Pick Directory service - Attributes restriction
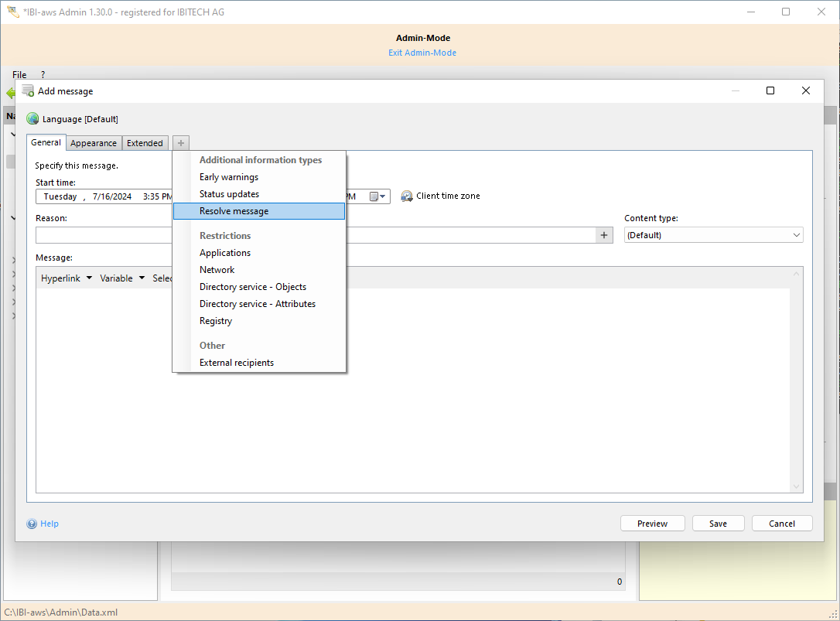 pos(258,304)
